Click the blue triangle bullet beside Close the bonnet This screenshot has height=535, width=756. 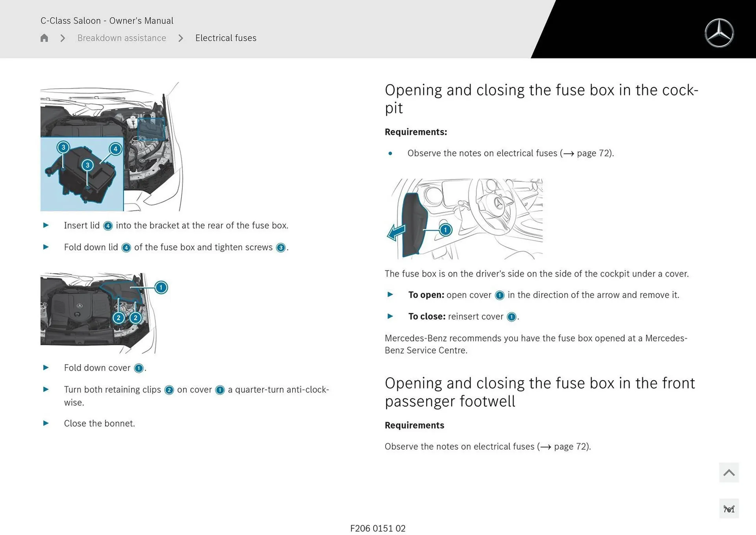[46, 424]
